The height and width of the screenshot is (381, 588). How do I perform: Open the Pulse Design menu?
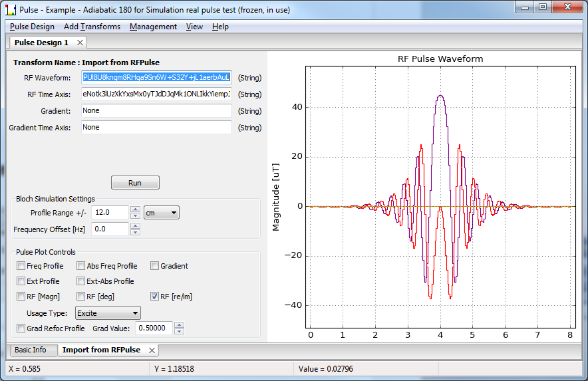click(x=32, y=27)
